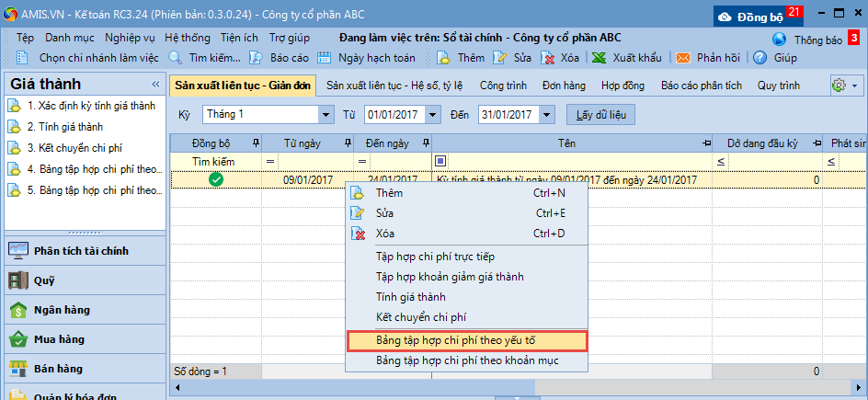Select Tính giá thành in sidebar list
This screenshot has width=868, height=400.
pos(64,127)
